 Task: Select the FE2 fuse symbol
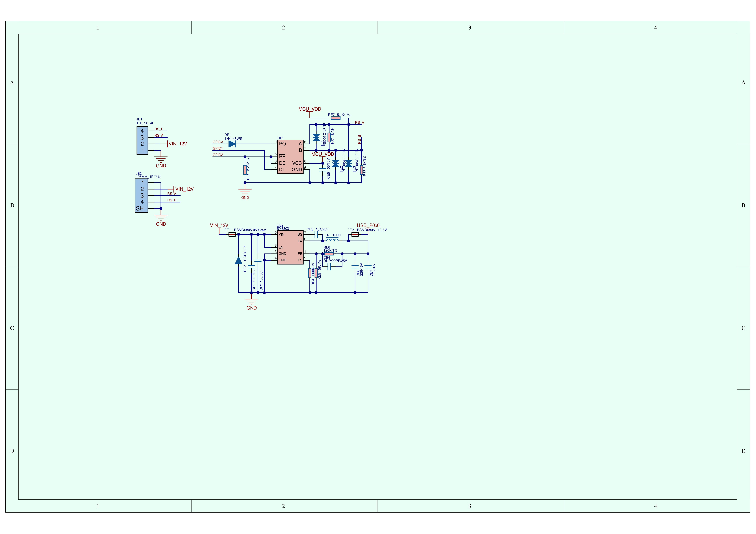coord(355,234)
